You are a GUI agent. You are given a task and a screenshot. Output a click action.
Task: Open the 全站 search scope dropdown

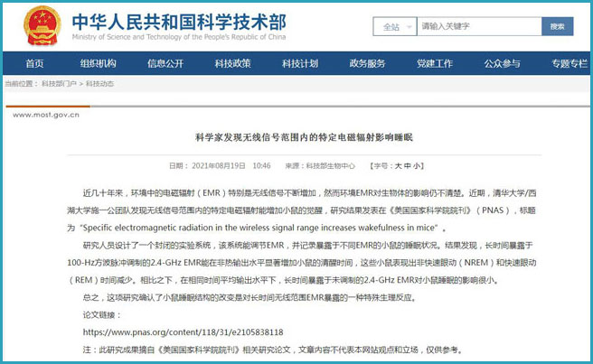click(x=393, y=26)
